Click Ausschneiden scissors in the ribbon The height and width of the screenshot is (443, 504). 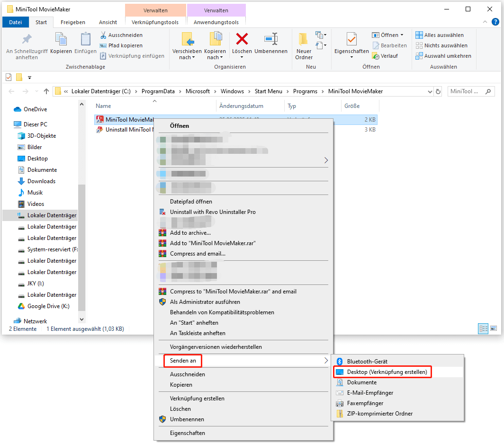121,35
